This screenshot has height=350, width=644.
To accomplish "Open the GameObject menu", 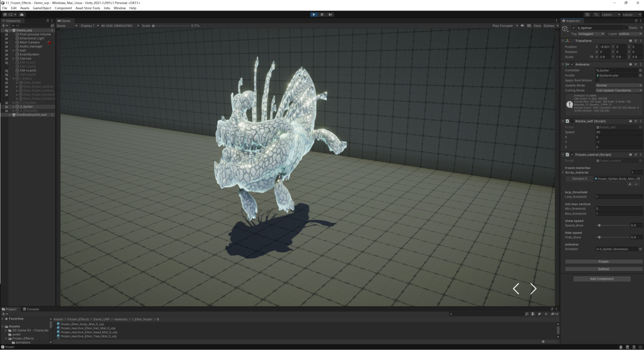I will [42, 8].
